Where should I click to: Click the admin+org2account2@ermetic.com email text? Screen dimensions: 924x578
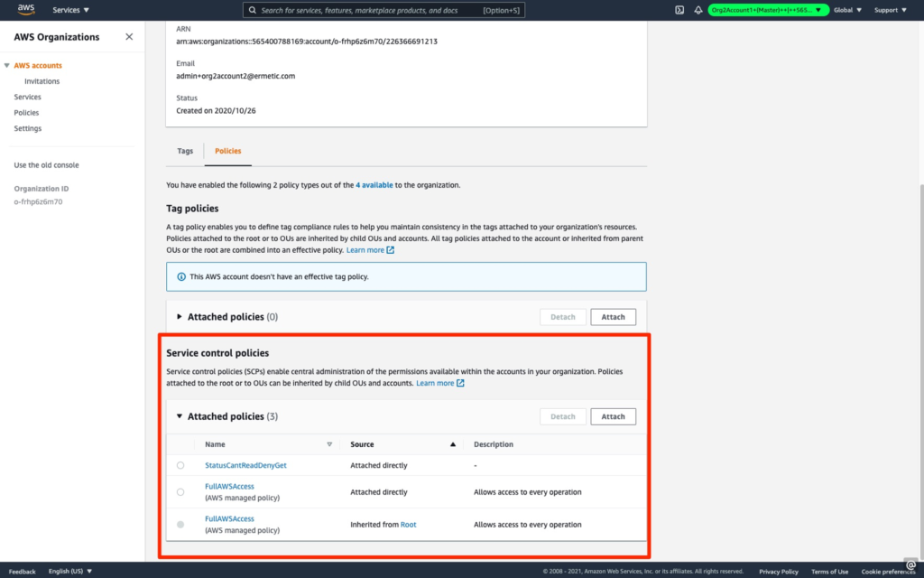236,76
